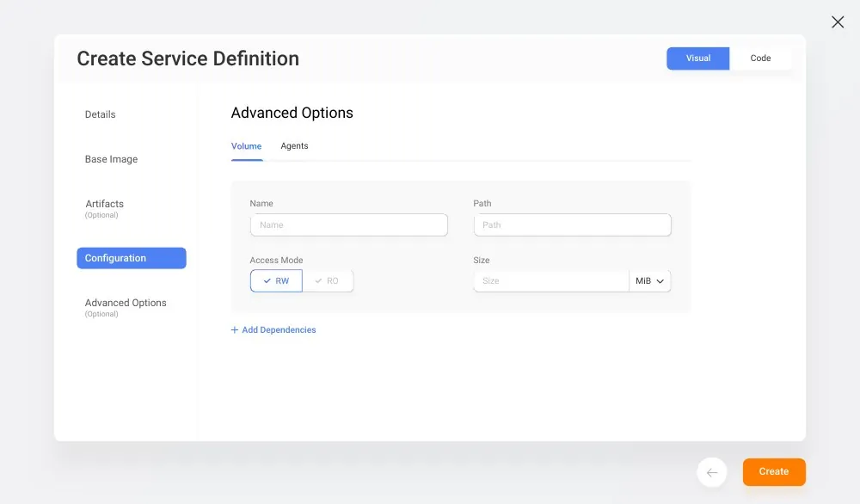This screenshot has width=860, height=504.
Task: Click the Add Dependencies link
Action: [273, 329]
